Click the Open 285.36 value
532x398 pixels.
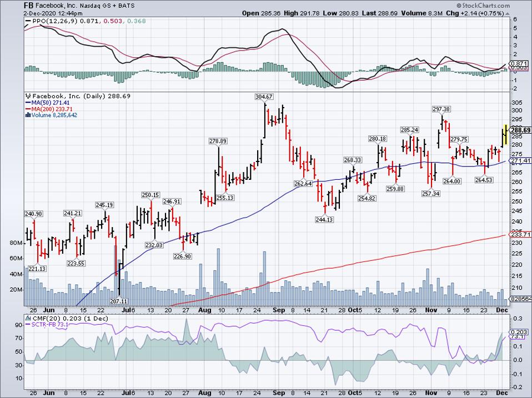[261, 13]
